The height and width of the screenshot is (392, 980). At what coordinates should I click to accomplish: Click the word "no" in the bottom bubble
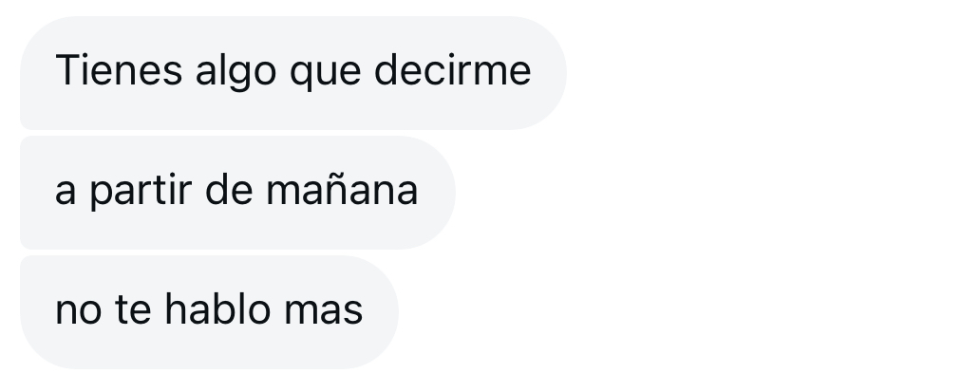(x=78, y=311)
